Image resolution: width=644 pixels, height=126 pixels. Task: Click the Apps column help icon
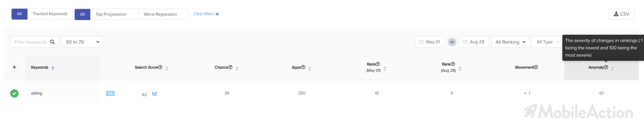[x=303, y=67]
